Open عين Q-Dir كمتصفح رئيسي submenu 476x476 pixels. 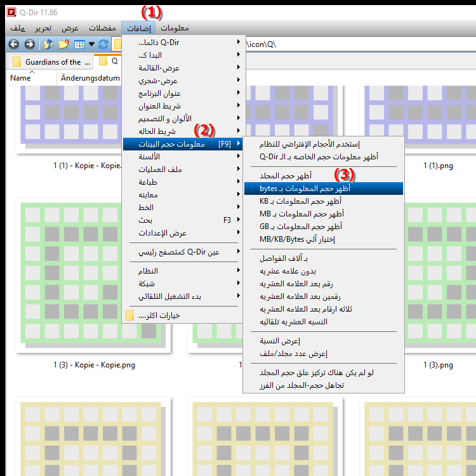[x=182, y=252]
